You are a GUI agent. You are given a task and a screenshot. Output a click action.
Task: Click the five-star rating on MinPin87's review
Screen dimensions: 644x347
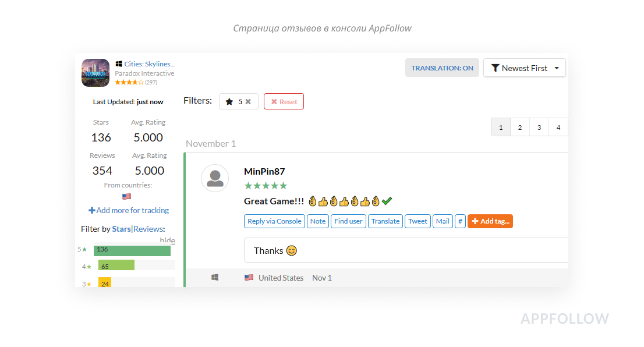click(x=266, y=186)
